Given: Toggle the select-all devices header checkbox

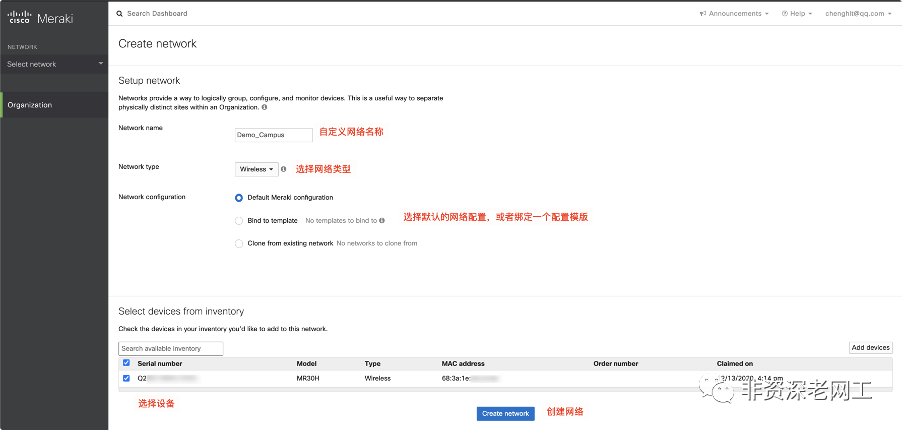Looking at the screenshot, I should (127, 363).
